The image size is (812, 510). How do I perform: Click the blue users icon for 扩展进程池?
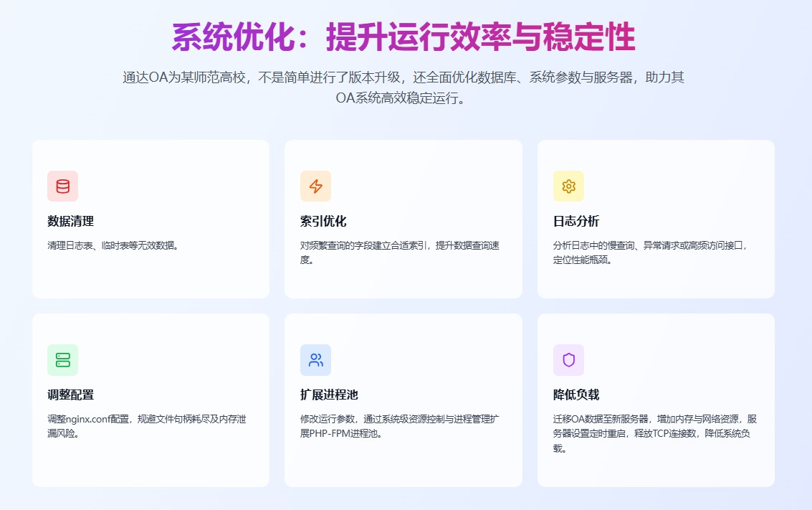(x=315, y=360)
